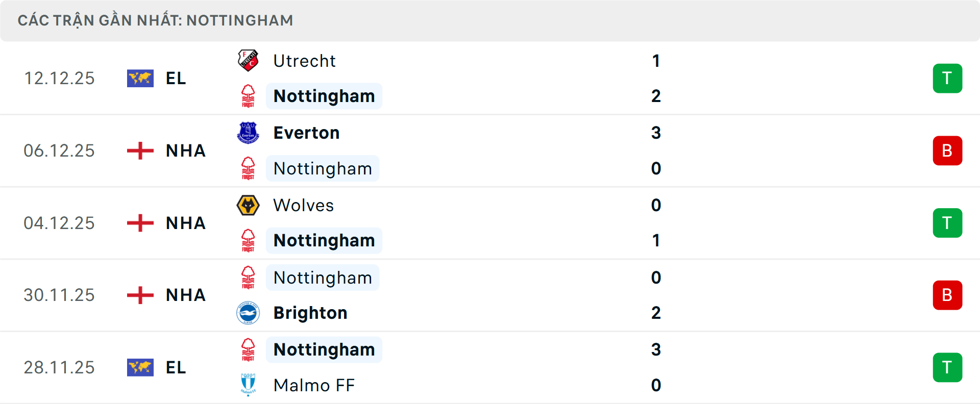Click the Brighton club crest icon
The image size is (980, 404).
point(248,313)
